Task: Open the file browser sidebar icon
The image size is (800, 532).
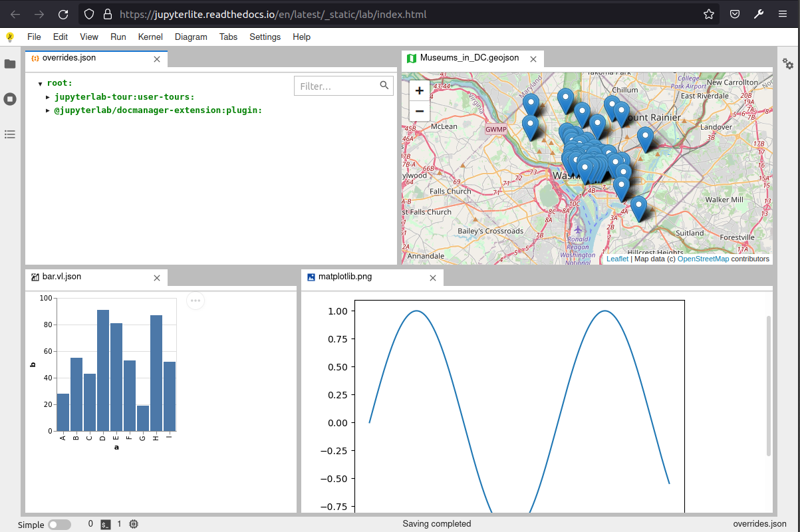Action: pyautogui.click(x=10, y=64)
